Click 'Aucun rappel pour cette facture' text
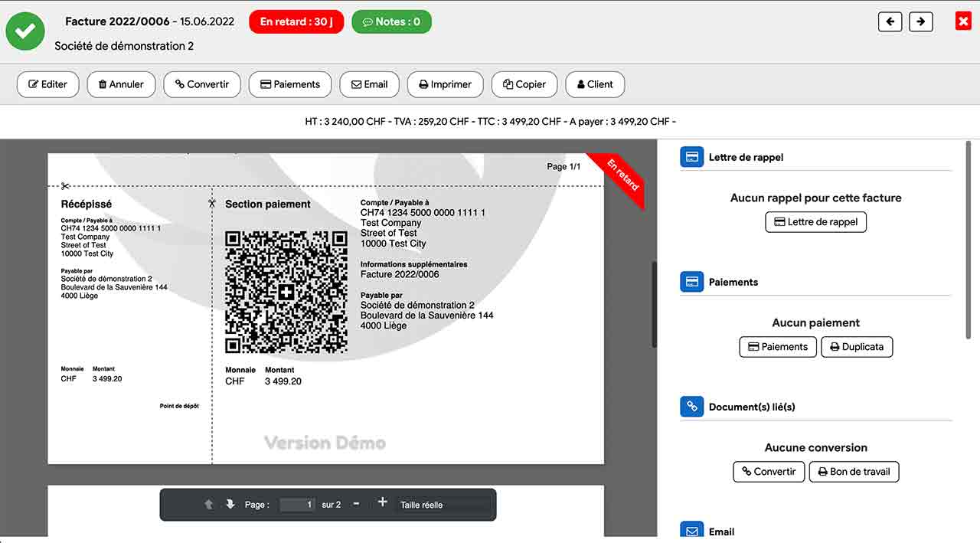980x543 pixels. point(816,198)
